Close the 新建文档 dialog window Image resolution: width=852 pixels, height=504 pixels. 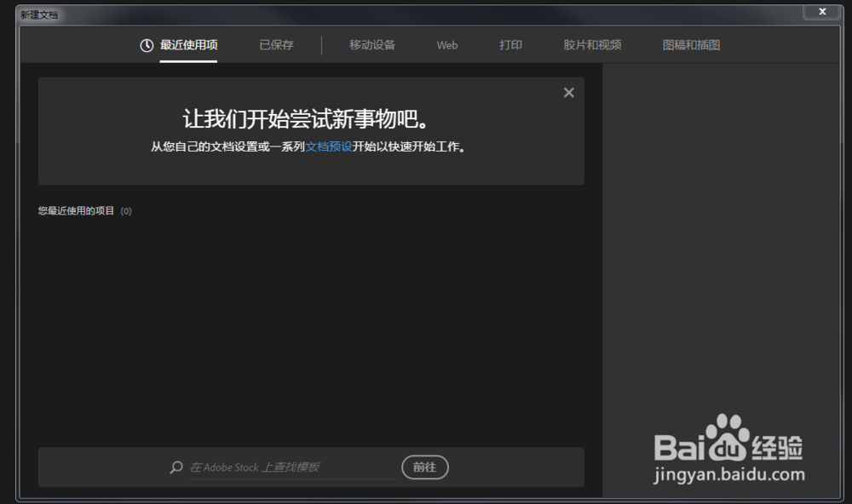click(x=823, y=11)
